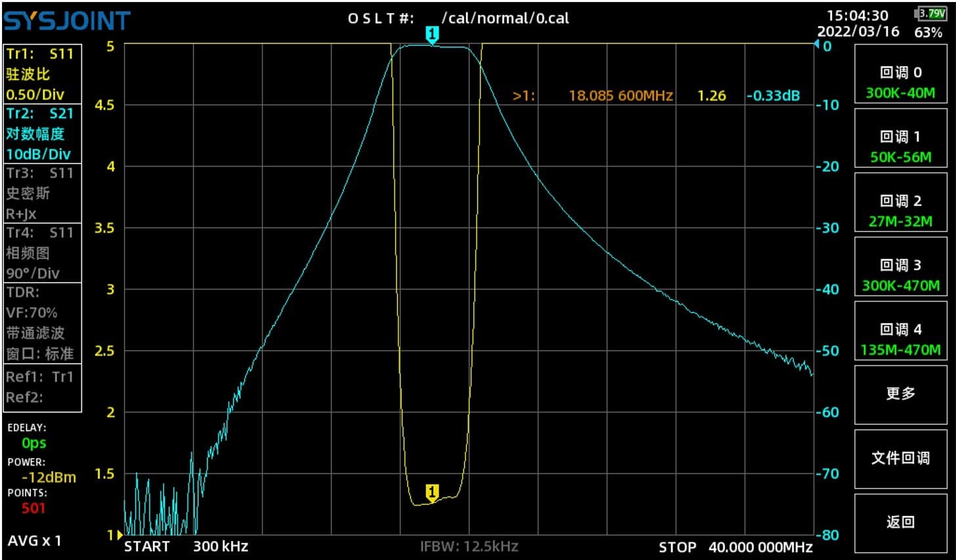
Task: Recall preset 1 50K-56M
Action: 900,146
